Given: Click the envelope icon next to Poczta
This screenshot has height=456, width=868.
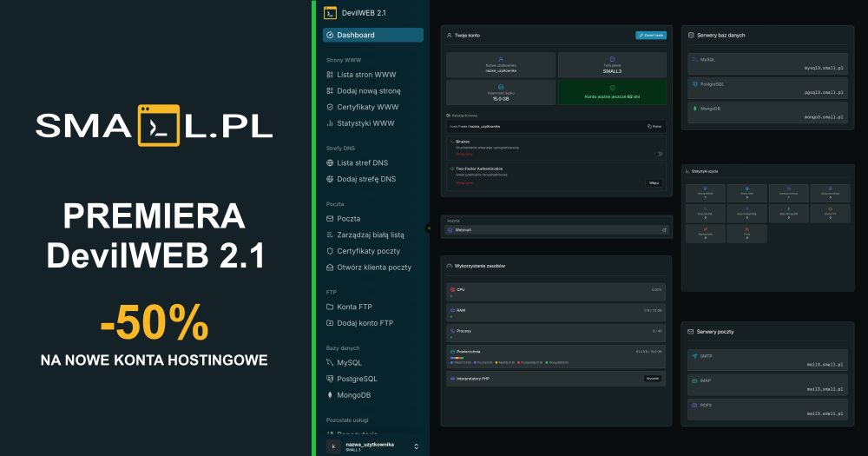Looking at the screenshot, I should click(330, 219).
